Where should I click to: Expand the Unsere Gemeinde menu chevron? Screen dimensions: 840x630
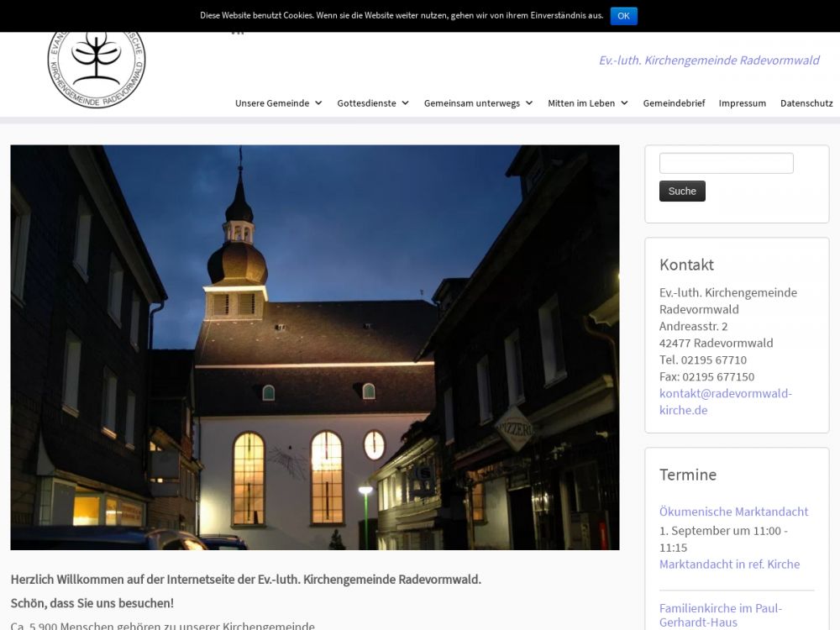click(x=318, y=103)
